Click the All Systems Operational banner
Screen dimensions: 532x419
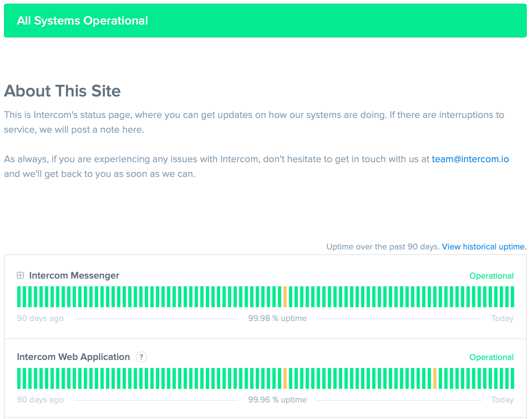265,21
